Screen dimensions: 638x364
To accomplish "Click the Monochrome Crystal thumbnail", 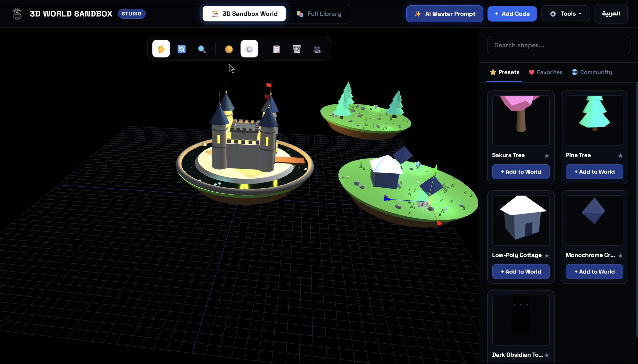I will (595, 220).
